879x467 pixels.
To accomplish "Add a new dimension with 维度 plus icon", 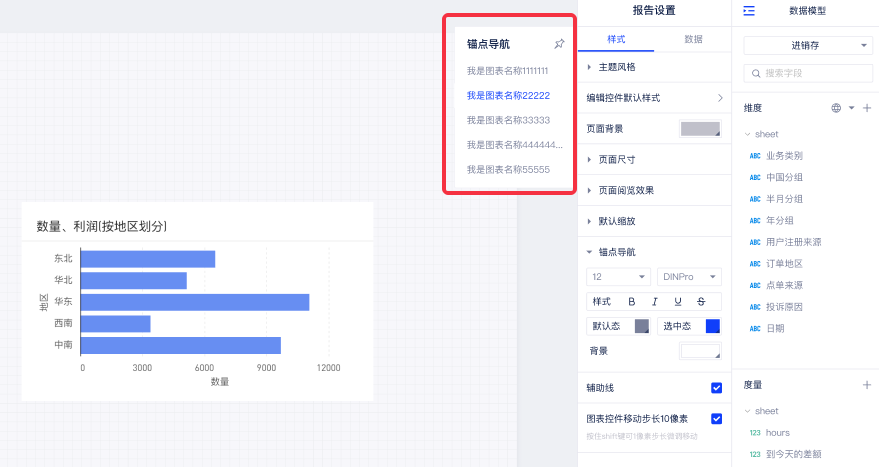I will (x=866, y=108).
